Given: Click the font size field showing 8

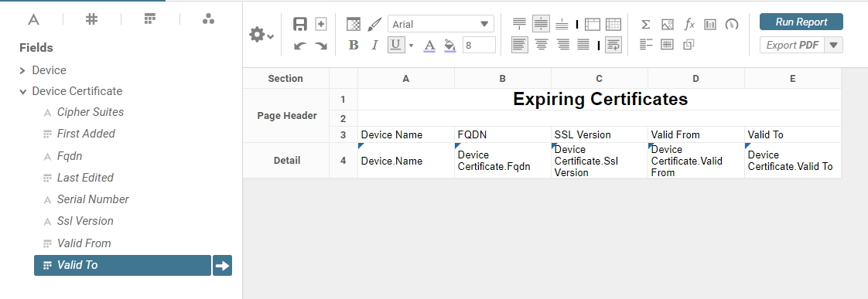Looking at the screenshot, I should (x=479, y=45).
